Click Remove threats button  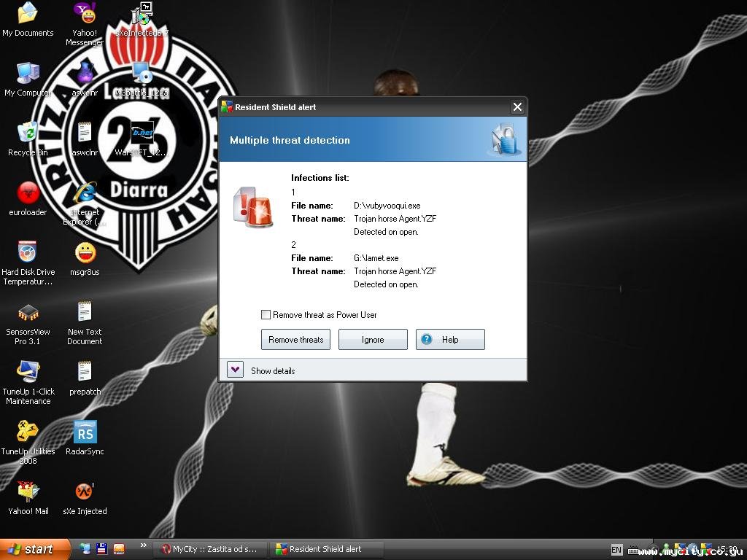pos(296,340)
